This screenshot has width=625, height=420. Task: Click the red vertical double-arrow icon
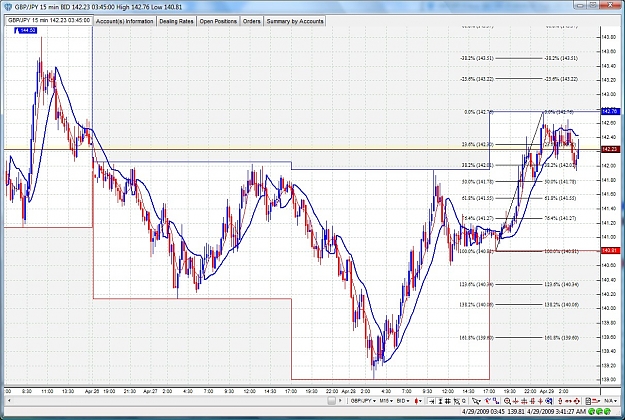[x=560, y=401]
